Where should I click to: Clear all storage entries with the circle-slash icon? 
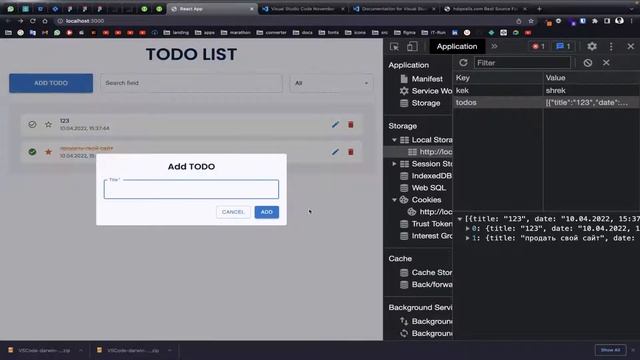tap(588, 63)
